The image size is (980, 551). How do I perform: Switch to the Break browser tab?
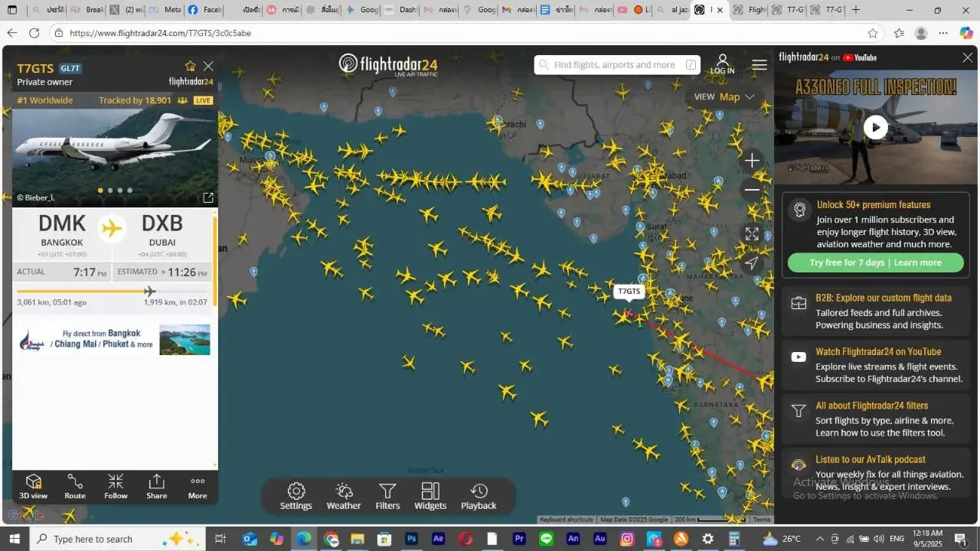[87, 10]
